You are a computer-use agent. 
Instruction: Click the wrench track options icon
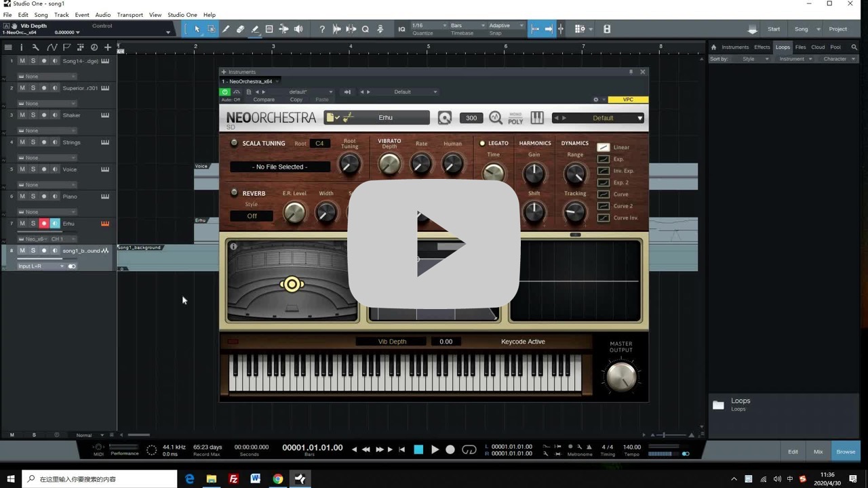point(35,47)
